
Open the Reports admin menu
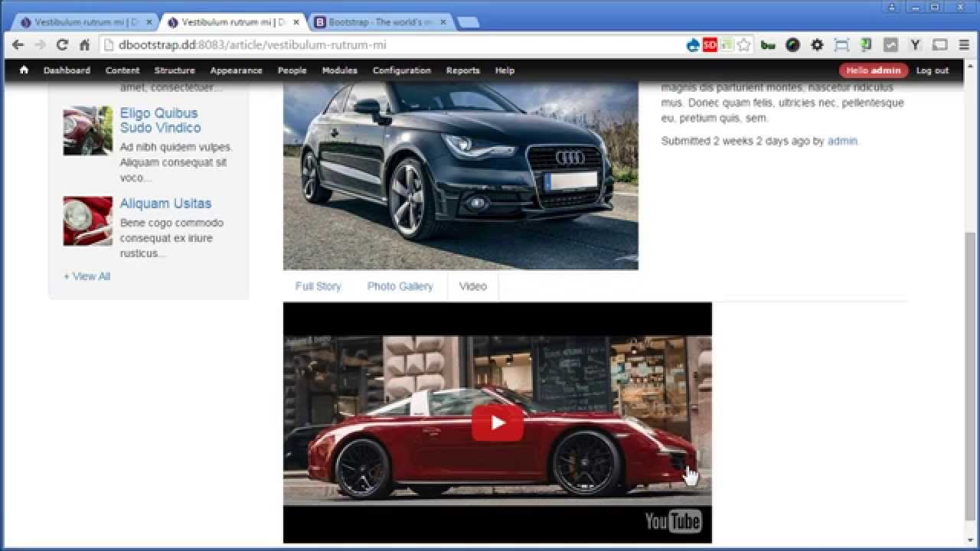coord(462,70)
